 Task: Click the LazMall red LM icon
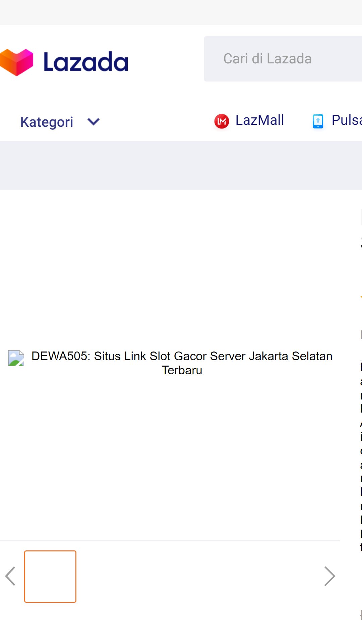coord(222,121)
